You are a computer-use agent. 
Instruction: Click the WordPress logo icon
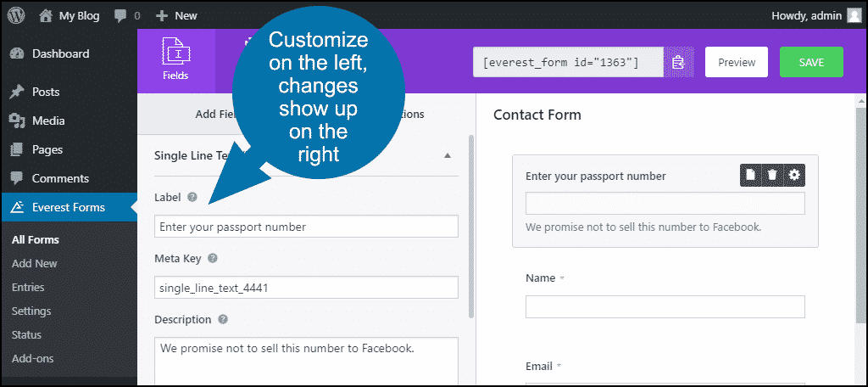pyautogui.click(x=16, y=15)
